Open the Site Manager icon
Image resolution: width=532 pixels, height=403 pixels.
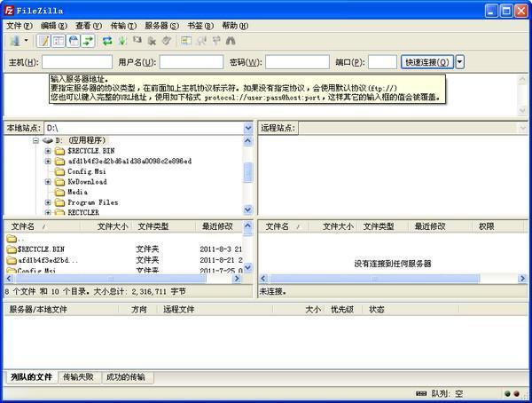[x=15, y=41]
